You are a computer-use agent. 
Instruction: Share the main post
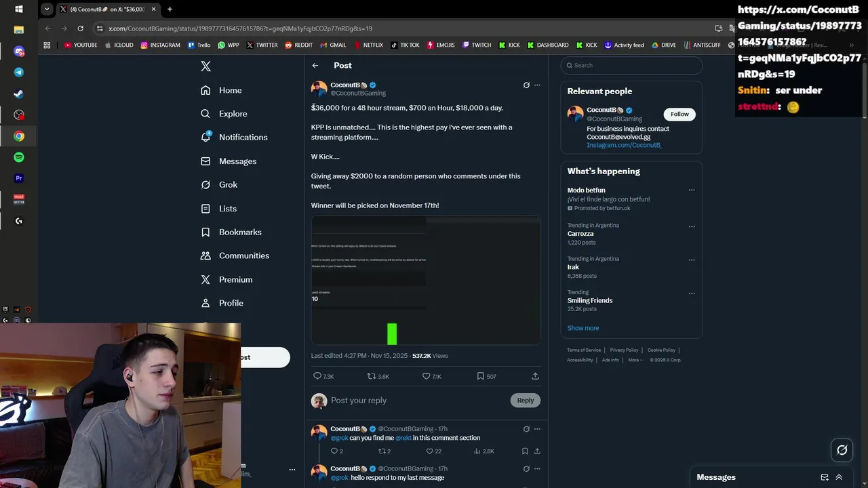click(x=535, y=376)
